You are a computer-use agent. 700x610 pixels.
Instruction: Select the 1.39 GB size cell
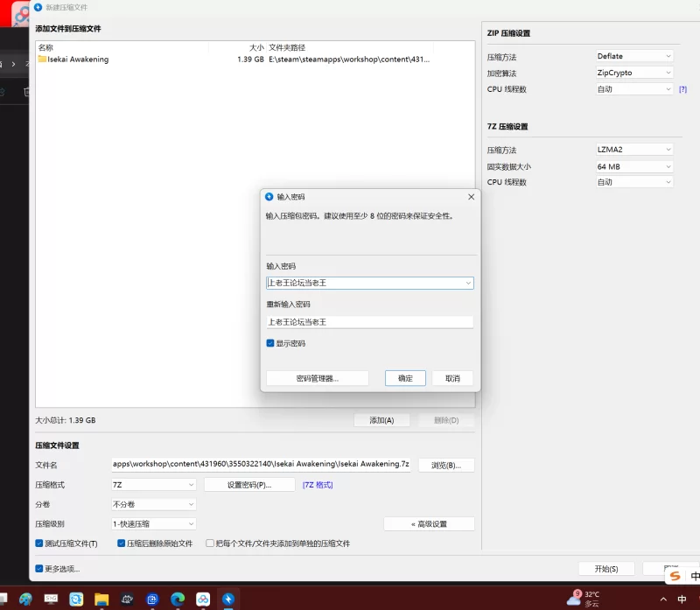pyautogui.click(x=250, y=60)
